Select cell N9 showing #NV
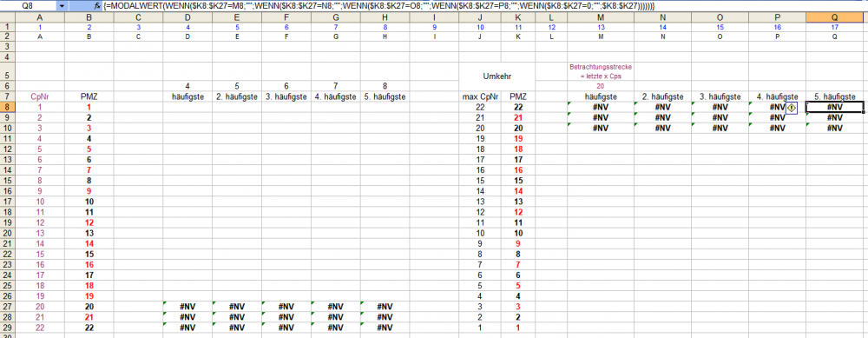The height and width of the screenshot is (338, 868). (662, 117)
